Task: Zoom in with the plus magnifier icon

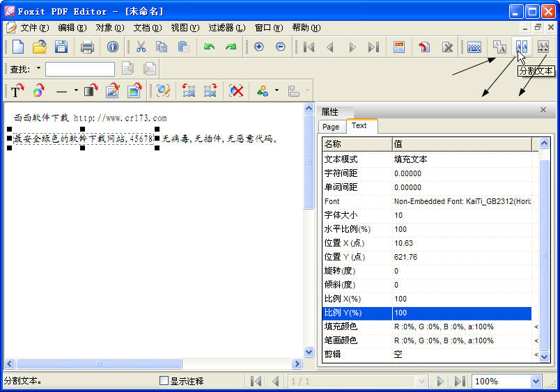Action: [259, 47]
